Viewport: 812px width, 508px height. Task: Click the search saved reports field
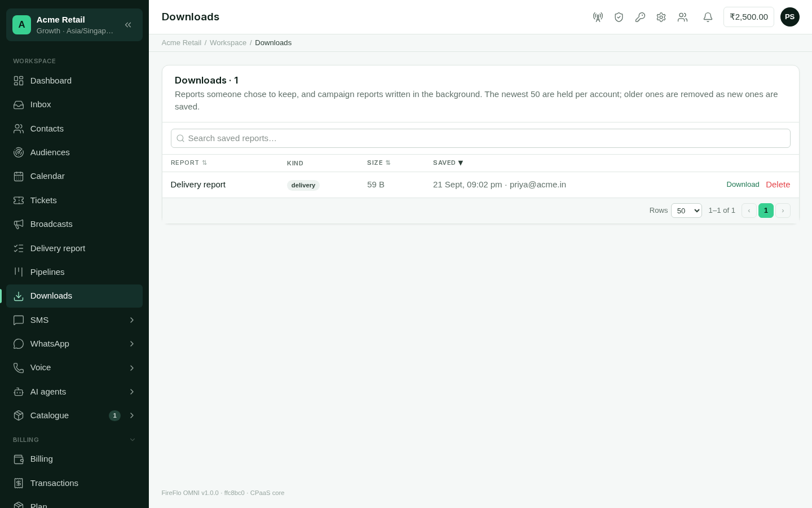pyautogui.click(x=480, y=138)
